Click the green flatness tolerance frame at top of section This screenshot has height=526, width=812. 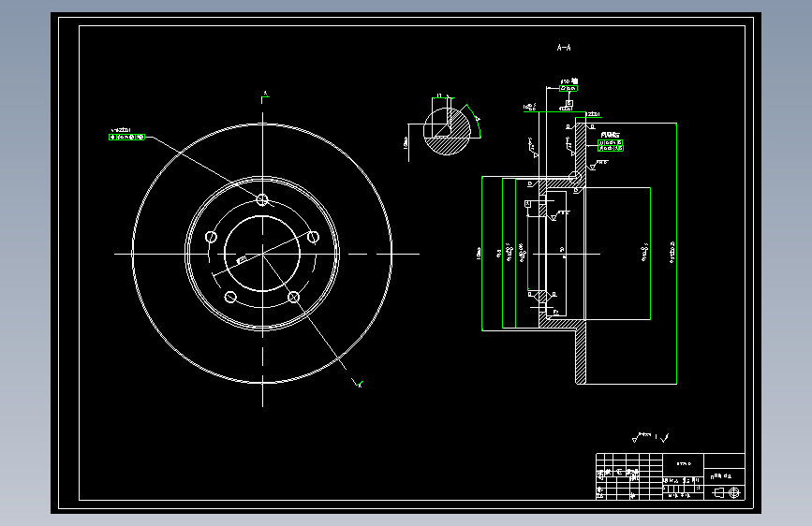point(568,89)
